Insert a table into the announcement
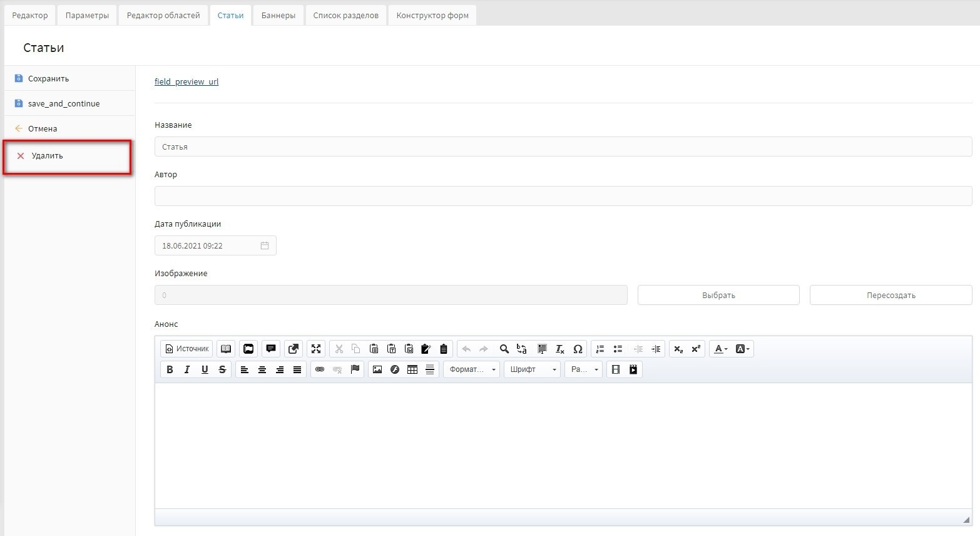 412,369
